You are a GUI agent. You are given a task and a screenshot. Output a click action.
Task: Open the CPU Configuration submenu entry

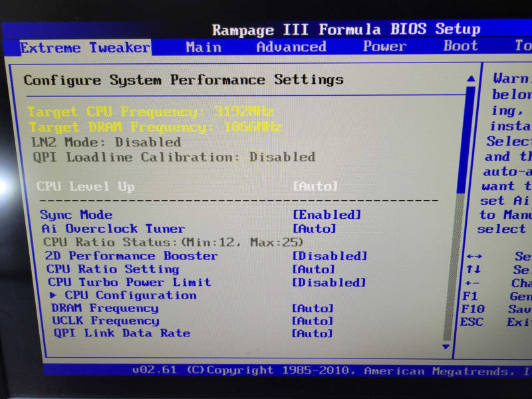(130, 295)
